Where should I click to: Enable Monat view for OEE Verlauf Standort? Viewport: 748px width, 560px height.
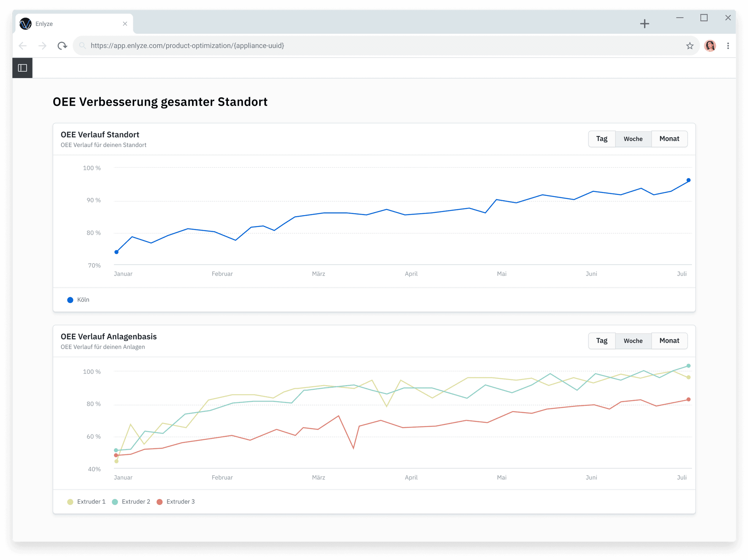(x=669, y=139)
